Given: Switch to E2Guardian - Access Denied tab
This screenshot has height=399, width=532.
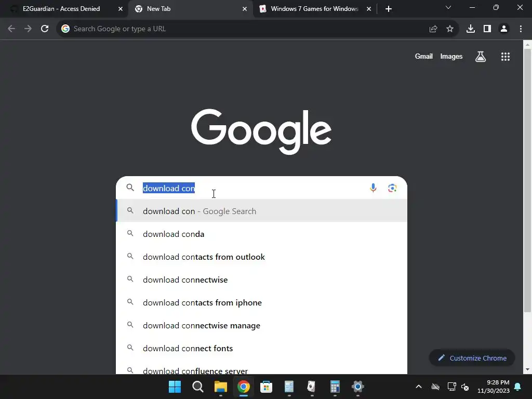Looking at the screenshot, I should point(61,9).
